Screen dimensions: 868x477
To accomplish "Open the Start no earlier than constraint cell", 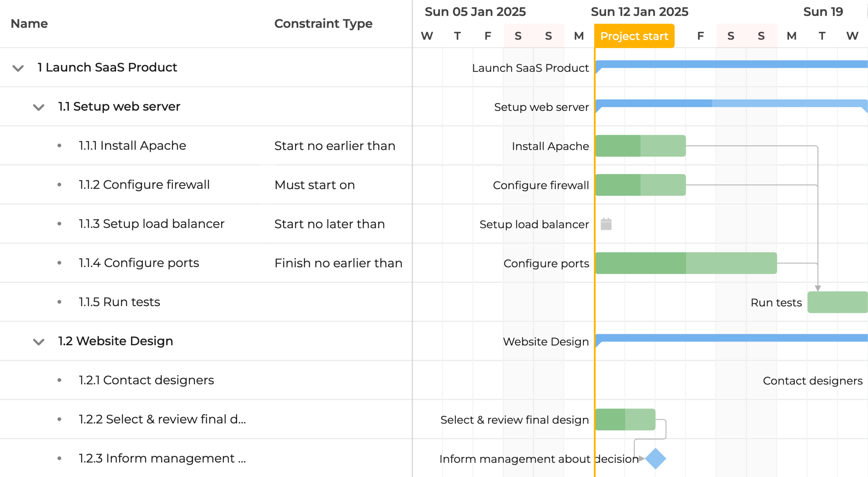I will pos(335,146).
